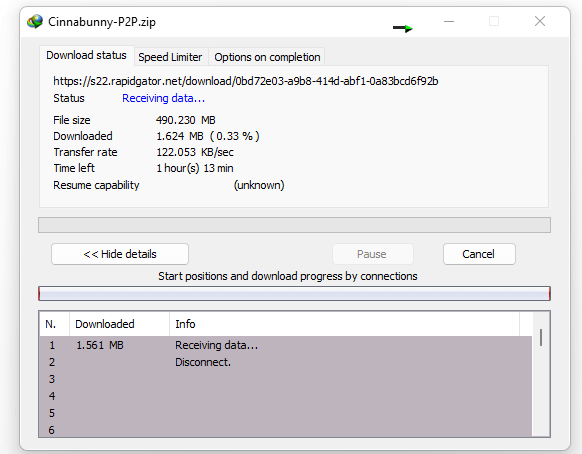Minimize the Cinnabunny-P2P.zip download window
This screenshot has width=582, height=454.
click(449, 22)
